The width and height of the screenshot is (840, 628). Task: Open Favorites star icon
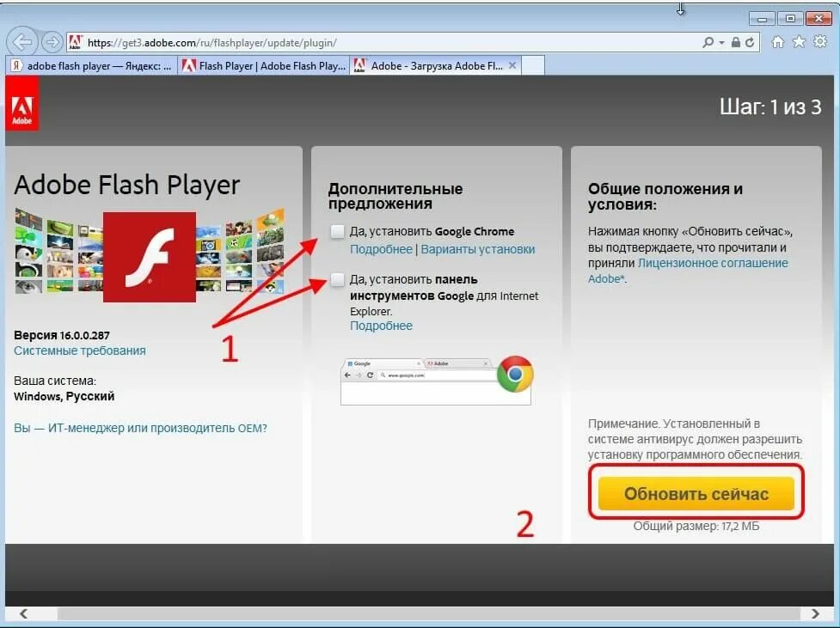click(799, 42)
